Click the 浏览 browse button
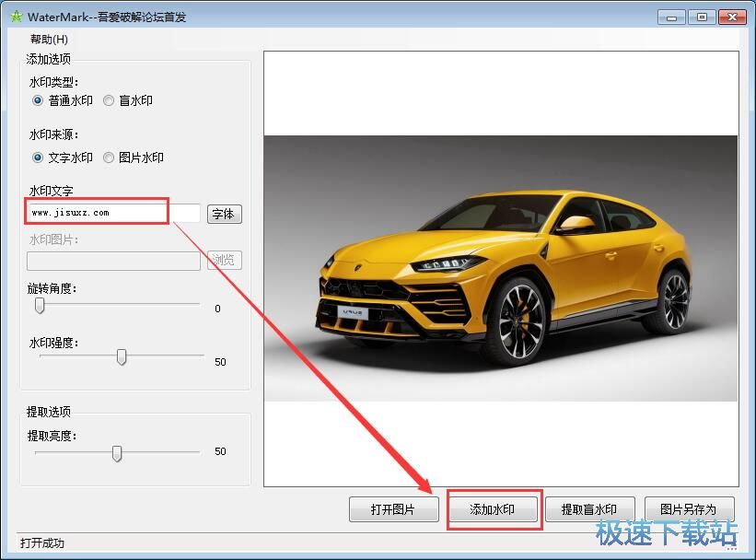756x560 pixels. point(224,261)
